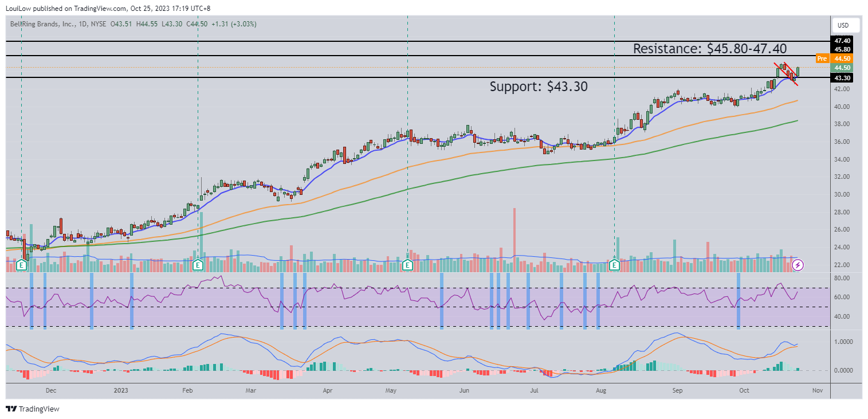Click the BellRing Brands, Inc. symbol title
The width and height of the screenshot is (868, 419).
pyautogui.click(x=44, y=24)
